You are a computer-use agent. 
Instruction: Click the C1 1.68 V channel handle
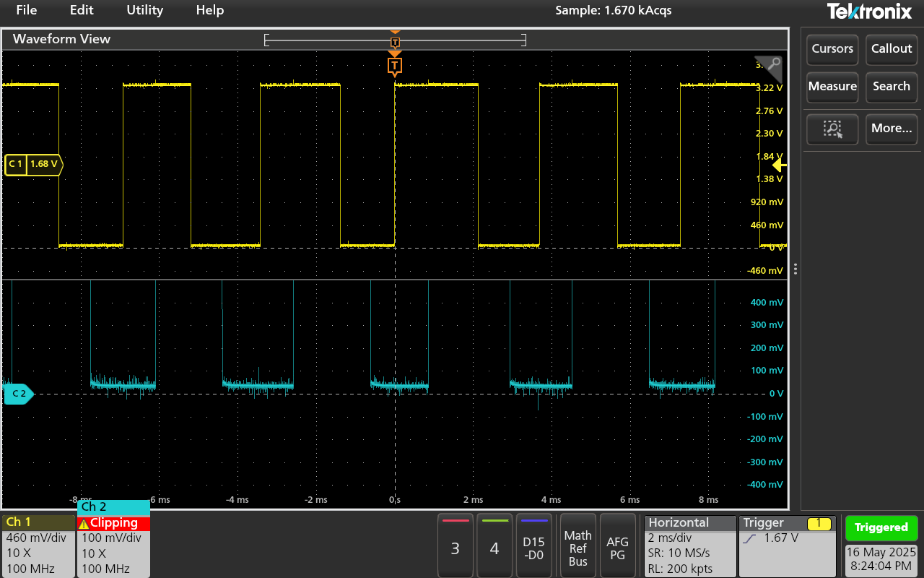click(x=34, y=164)
